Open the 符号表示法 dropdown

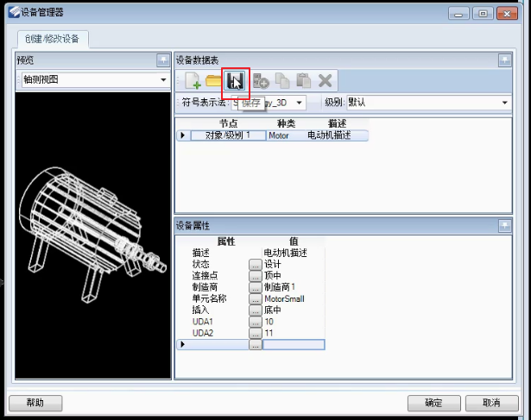tap(299, 103)
